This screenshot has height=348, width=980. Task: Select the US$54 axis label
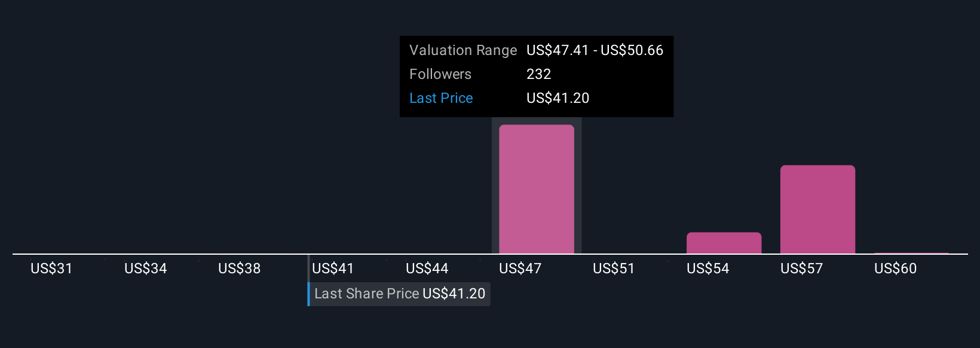point(708,268)
